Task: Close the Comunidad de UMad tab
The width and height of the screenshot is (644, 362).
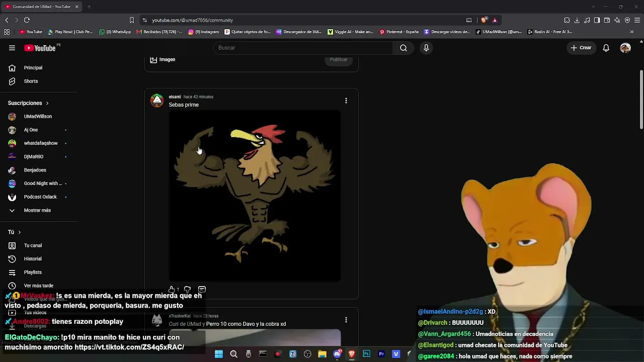Action: point(76,7)
